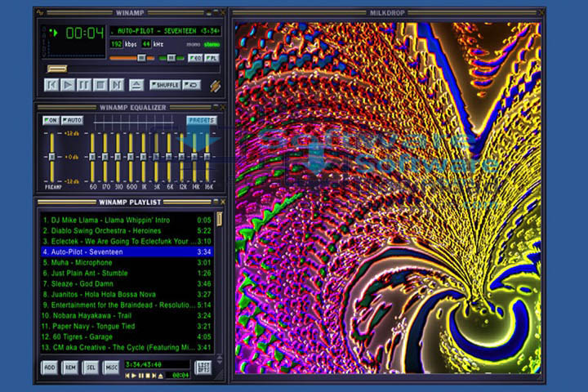
Task: Toggle windowshade mode on Winamp Equalizer title bar
Action: (x=216, y=107)
